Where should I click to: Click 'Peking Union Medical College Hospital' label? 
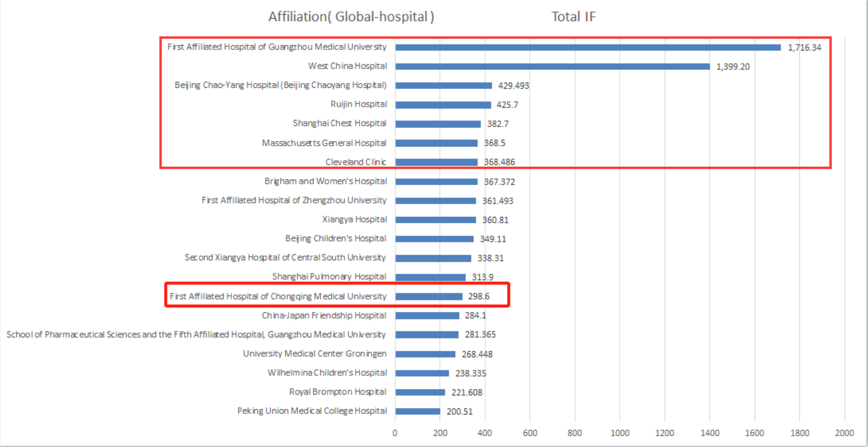[312, 411]
